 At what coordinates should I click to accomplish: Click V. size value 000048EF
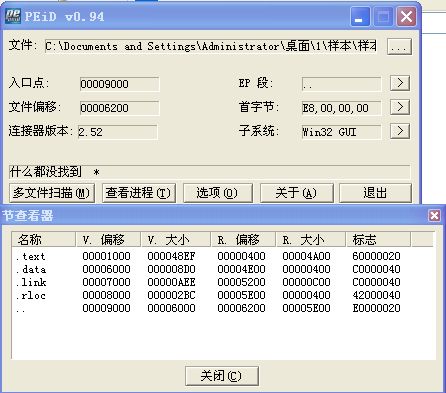click(171, 256)
